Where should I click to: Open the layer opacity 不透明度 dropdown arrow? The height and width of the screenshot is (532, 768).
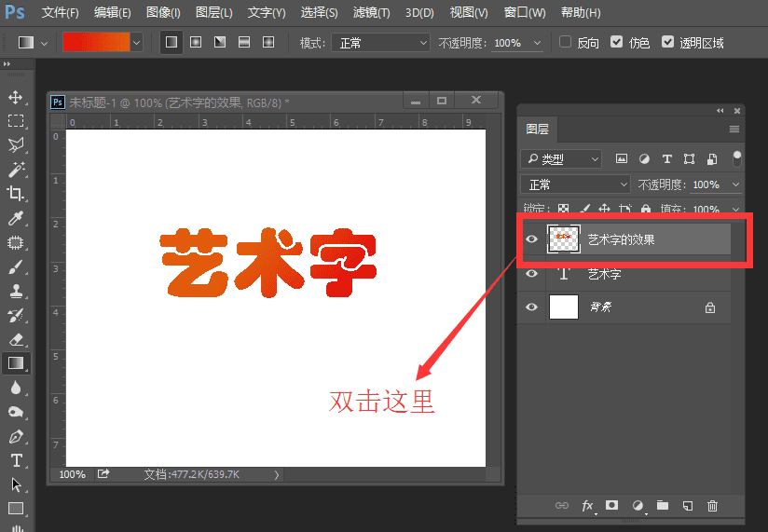[737, 184]
